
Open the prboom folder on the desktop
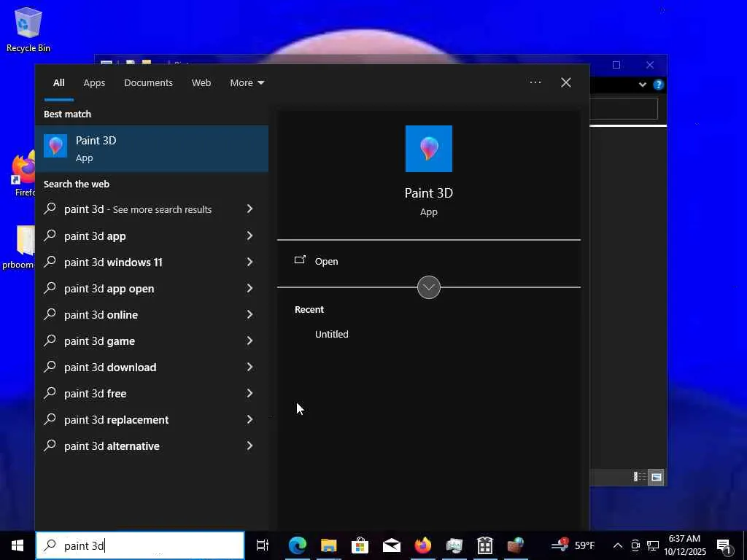tap(19, 248)
